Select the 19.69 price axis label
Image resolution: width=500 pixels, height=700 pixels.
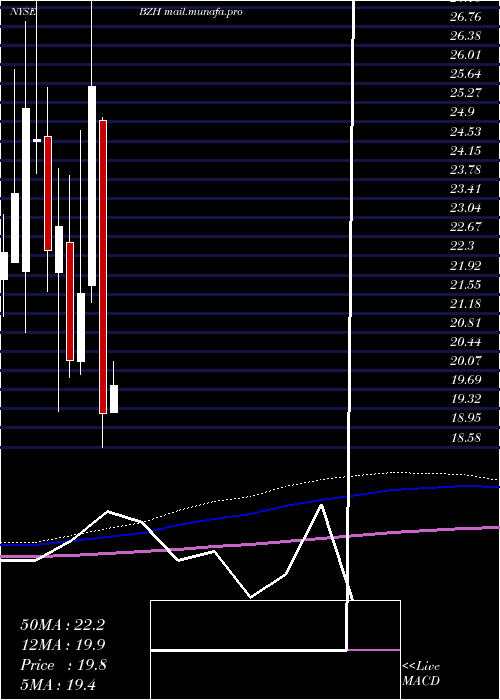pos(465,380)
